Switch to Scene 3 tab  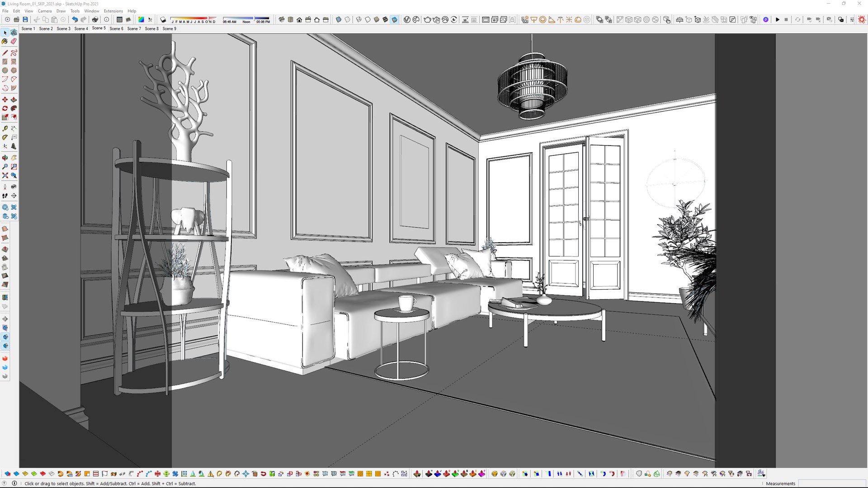click(63, 28)
